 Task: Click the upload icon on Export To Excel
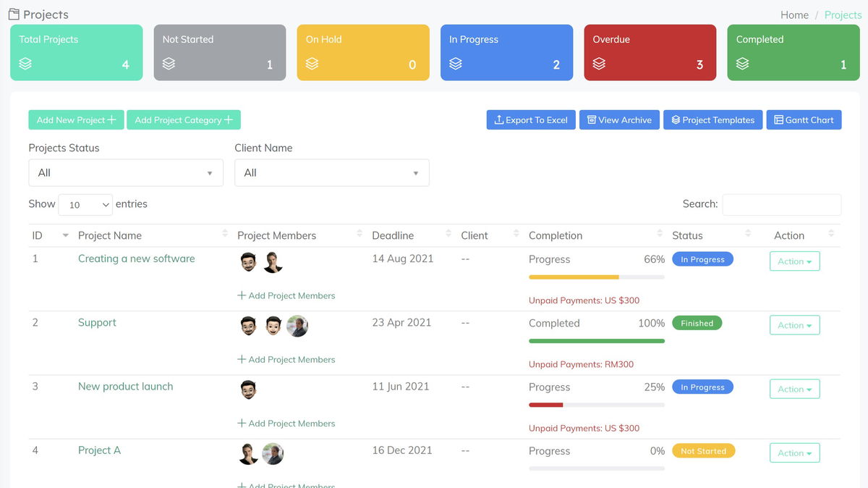click(501, 119)
